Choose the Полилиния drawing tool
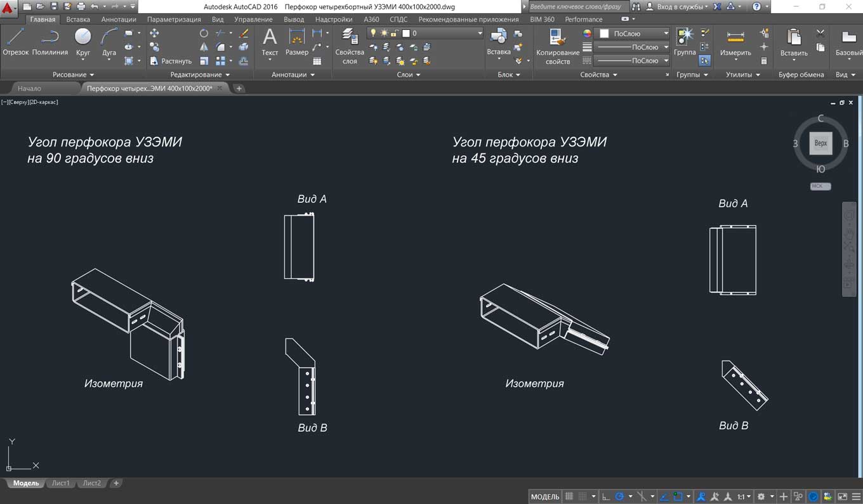Viewport: 863px width, 504px height. [50, 42]
